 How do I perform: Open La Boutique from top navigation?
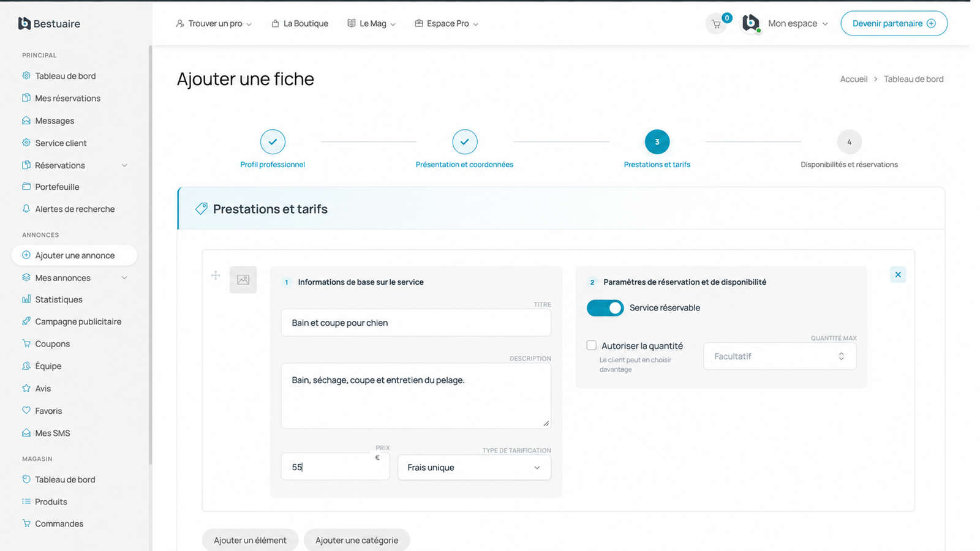tap(300, 24)
